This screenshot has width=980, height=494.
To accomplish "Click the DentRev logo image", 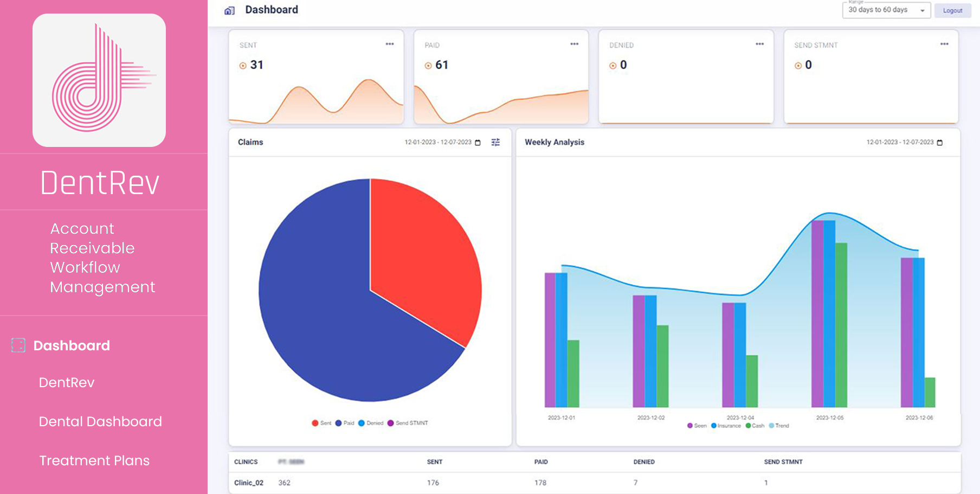I will (x=99, y=80).
